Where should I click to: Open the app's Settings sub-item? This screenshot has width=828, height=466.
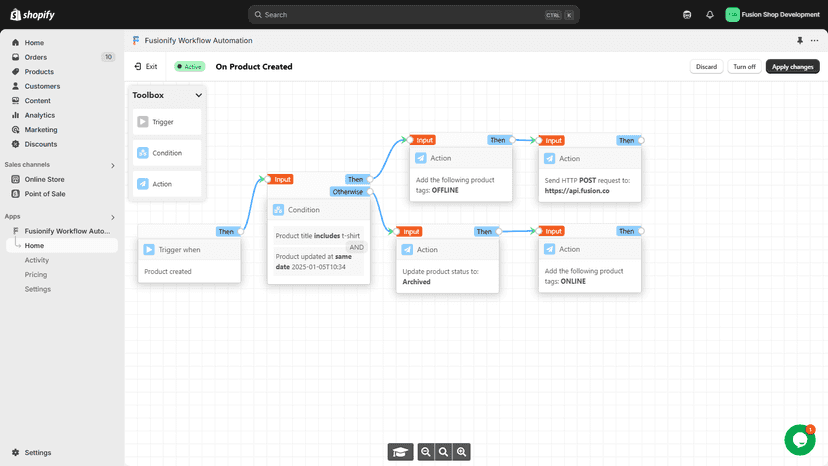point(37,290)
